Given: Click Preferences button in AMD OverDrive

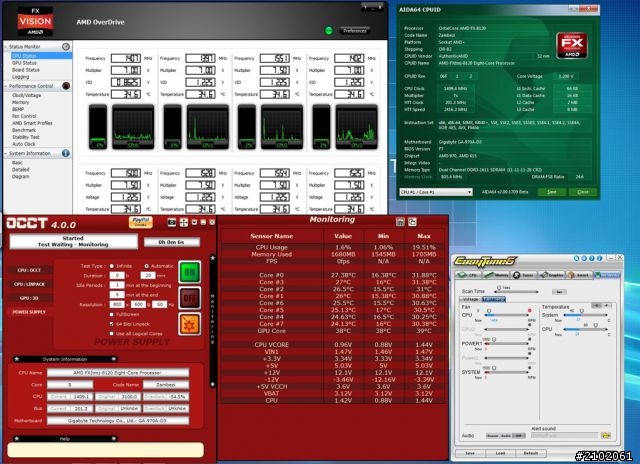Looking at the screenshot, I should [355, 31].
